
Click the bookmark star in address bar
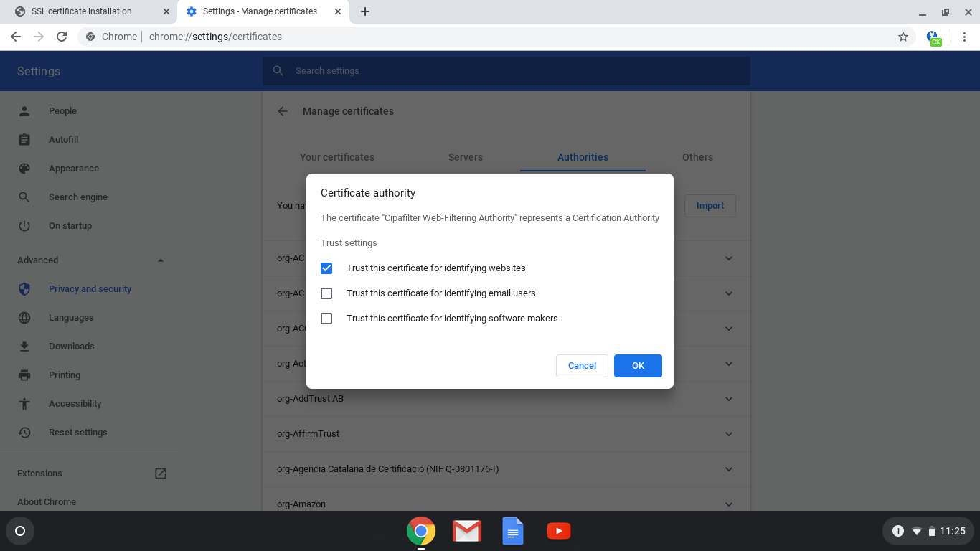click(903, 36)
